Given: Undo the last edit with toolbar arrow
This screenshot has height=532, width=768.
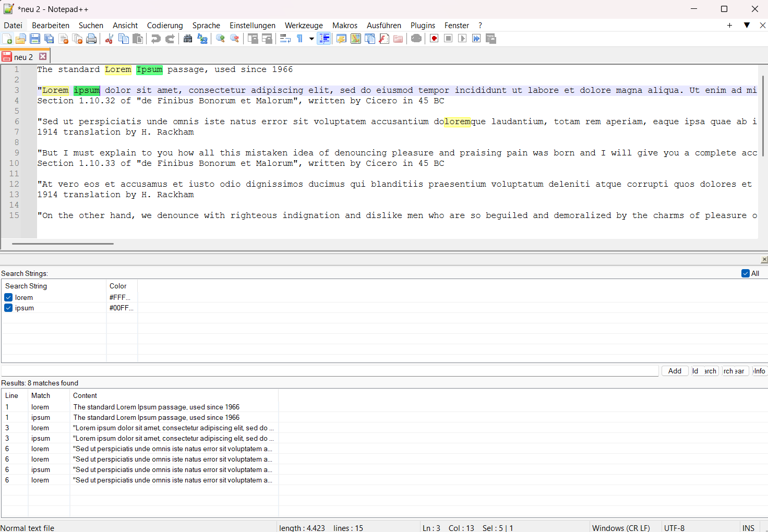Looking at the screenshot, I should click(155, 39).
